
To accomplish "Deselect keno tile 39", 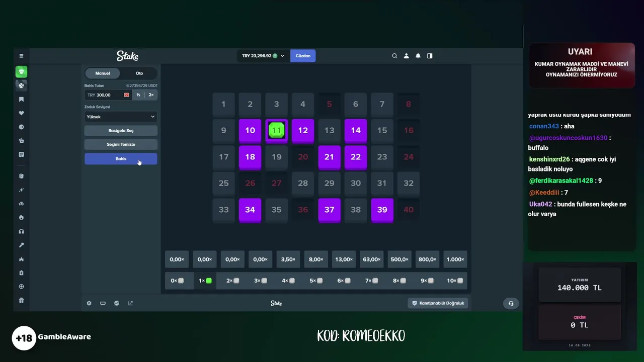I will click(x=382, y=210).
